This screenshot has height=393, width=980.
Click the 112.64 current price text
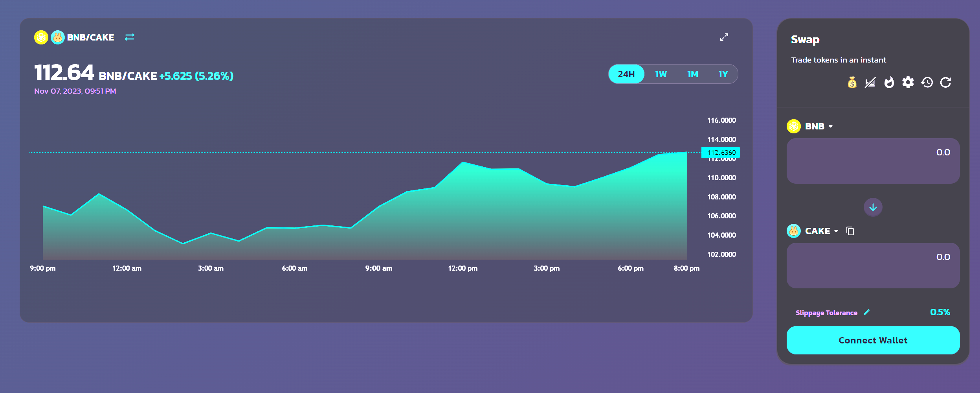(x=64, y=73)
